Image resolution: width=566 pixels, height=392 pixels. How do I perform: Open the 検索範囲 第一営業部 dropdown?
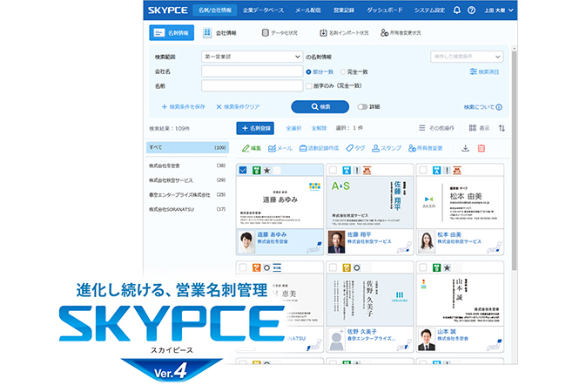tap(252, 57)
